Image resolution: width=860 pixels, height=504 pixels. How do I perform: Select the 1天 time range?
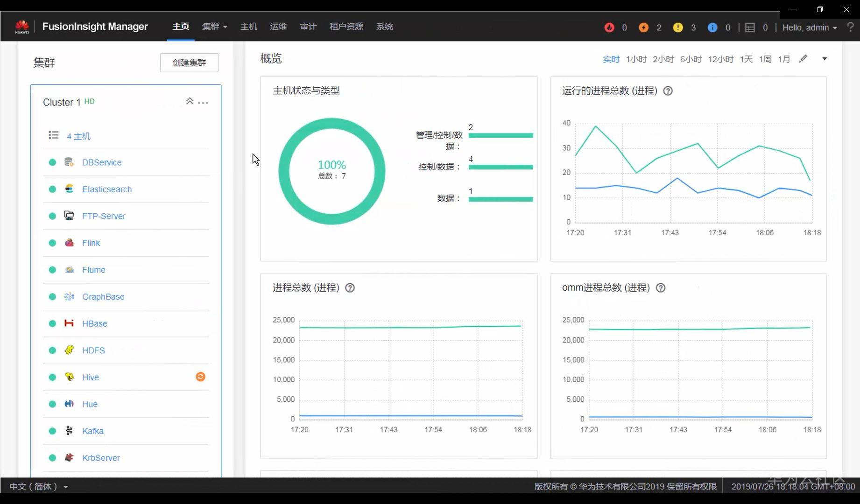pyautogui.click(x=746, y=59)
